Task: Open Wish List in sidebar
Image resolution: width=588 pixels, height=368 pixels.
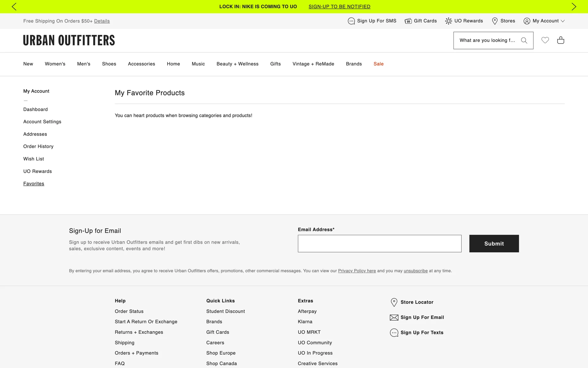Action: (33, 159)
